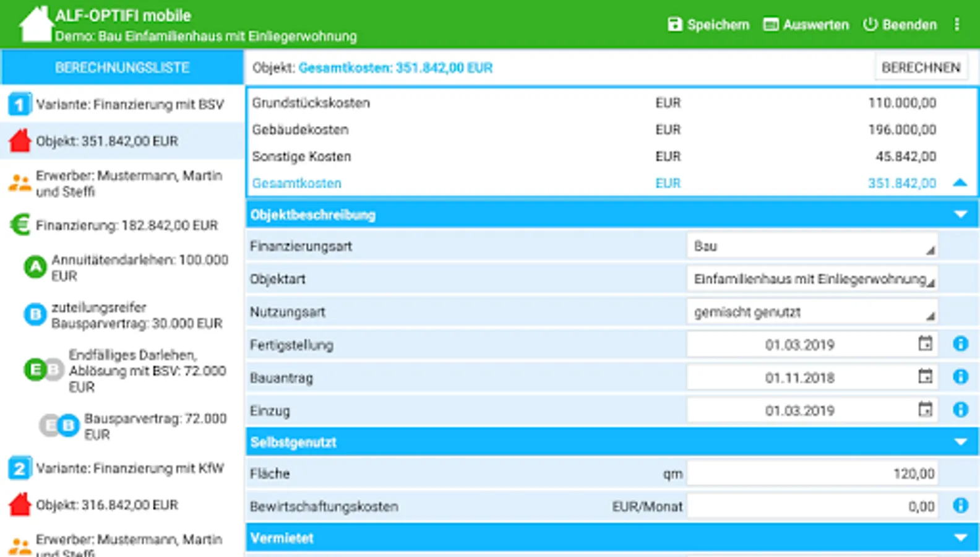Click the Beenden label in toolbar
Image resolution: width=980 pixels, height=557 pixels.
click(909, 25)
